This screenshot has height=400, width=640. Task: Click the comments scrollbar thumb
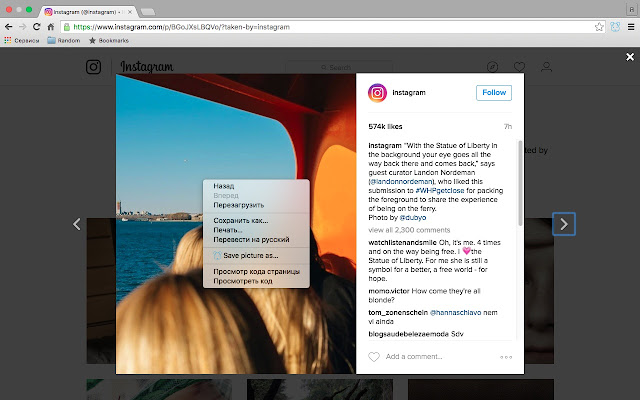tap(520, 183)
